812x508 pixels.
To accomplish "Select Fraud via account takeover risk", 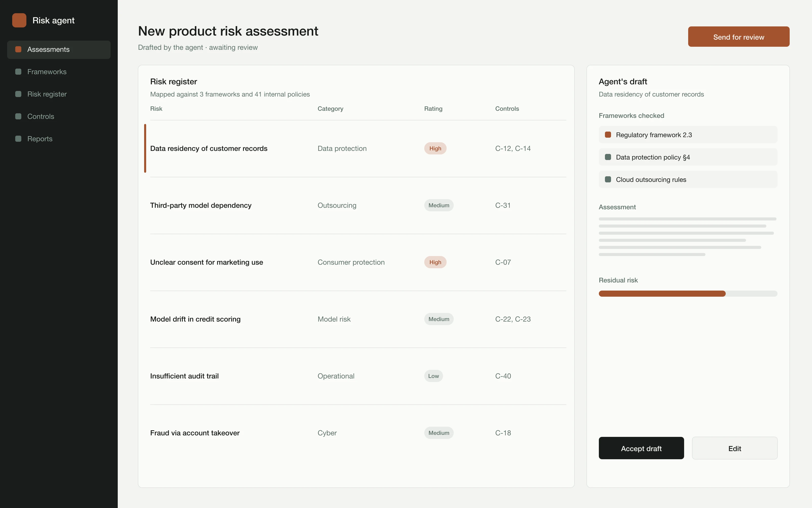I will click(358, 433).
